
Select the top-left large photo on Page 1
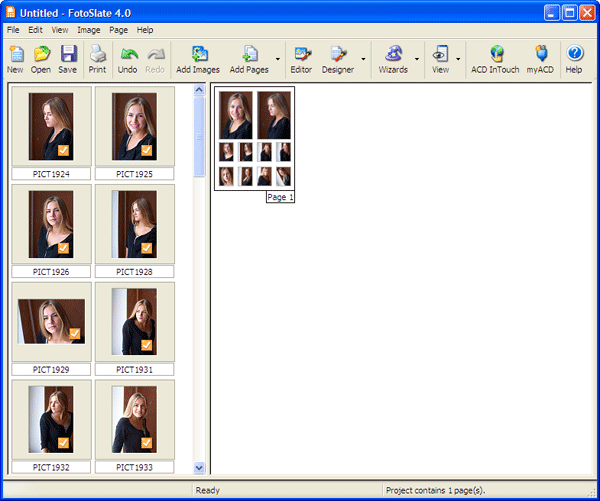[x=236, y=115]
